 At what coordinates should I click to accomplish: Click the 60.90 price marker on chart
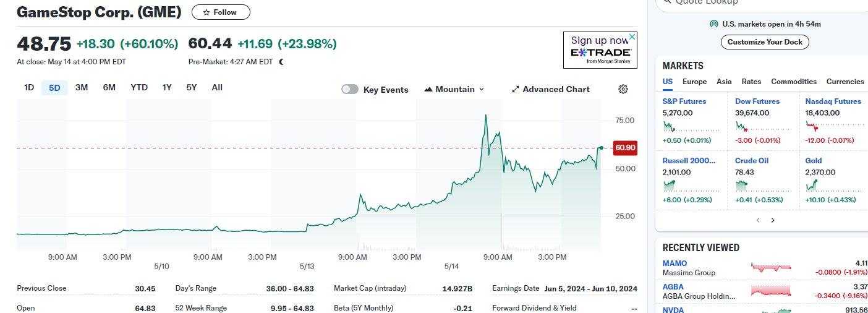pyautogui.click(x=624, y=148)
